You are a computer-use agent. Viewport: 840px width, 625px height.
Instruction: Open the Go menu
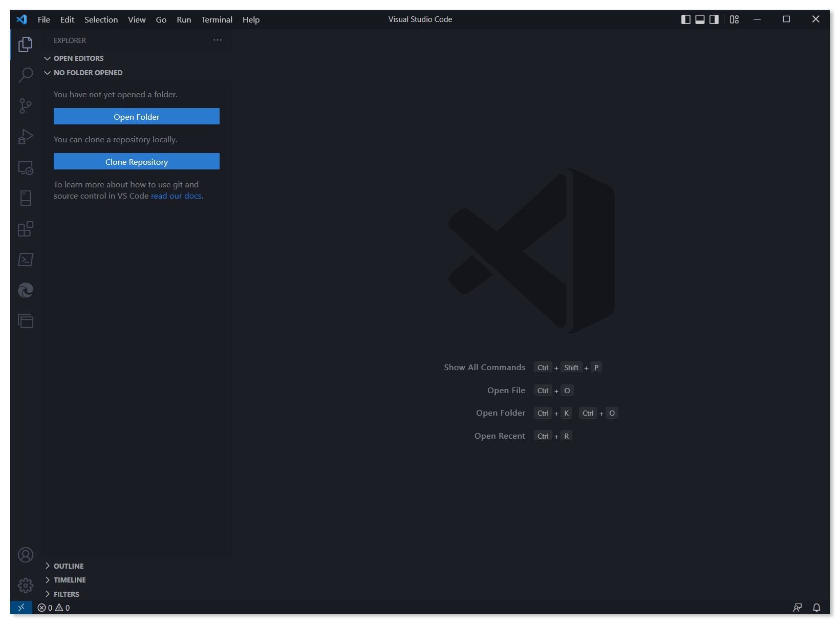(161, 19)
